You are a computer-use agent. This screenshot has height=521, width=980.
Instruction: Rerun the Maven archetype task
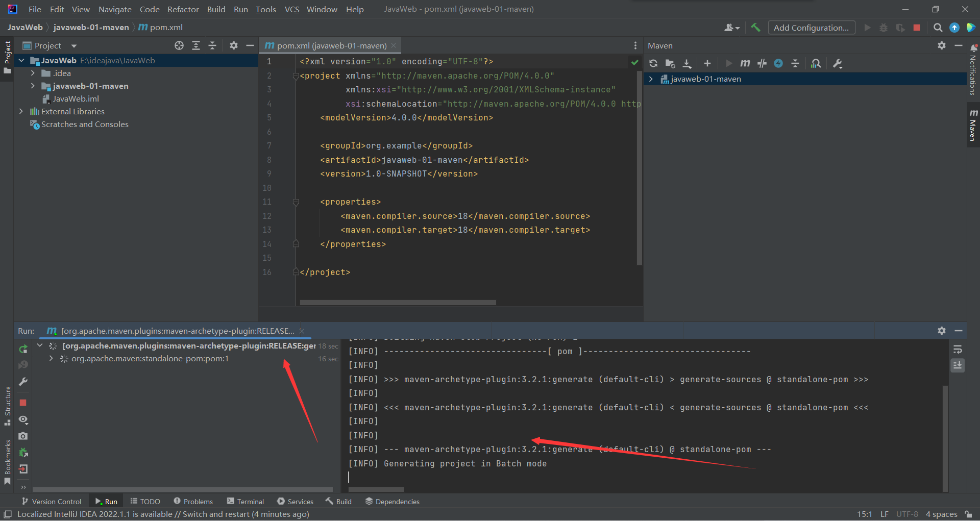point(23,349)
